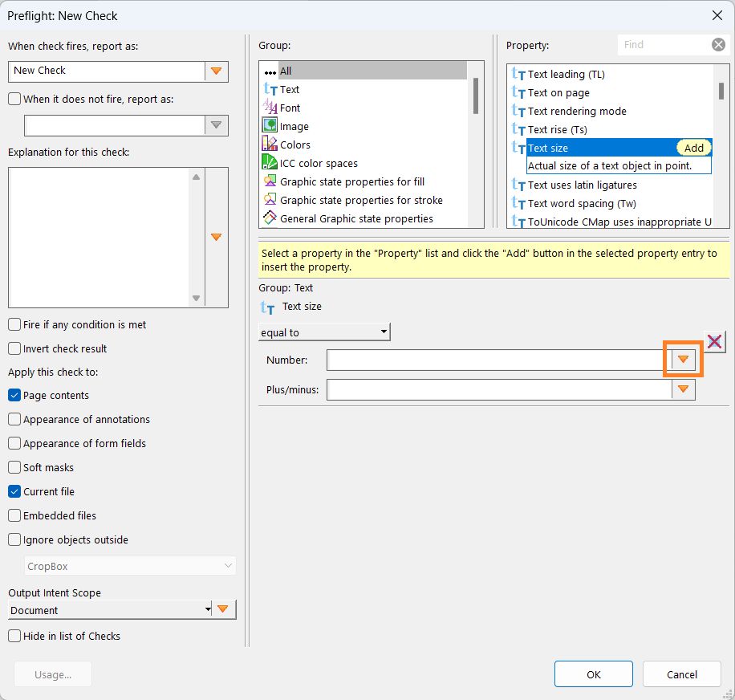735x700 pixels.
Task: Select Text on page property row
Action: click(x=611, y=92)
